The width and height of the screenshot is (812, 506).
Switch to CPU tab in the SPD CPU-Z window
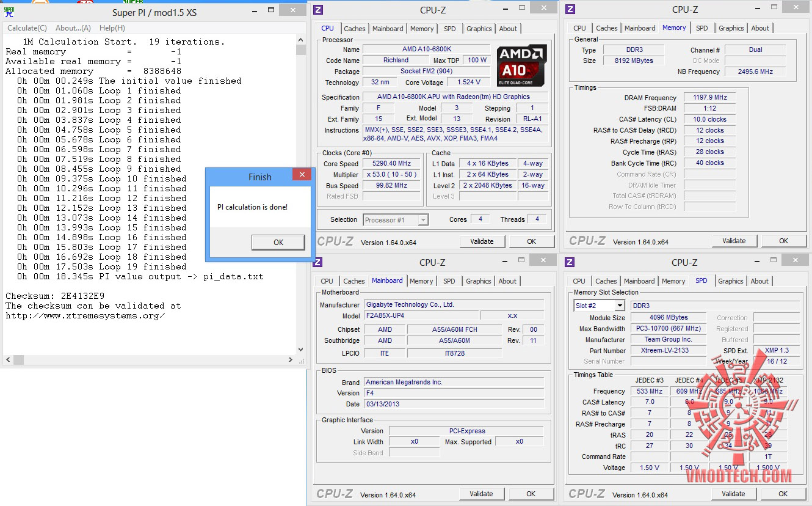579,281
